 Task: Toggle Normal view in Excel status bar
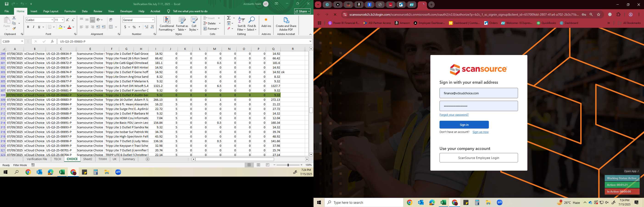click(249, 165)
